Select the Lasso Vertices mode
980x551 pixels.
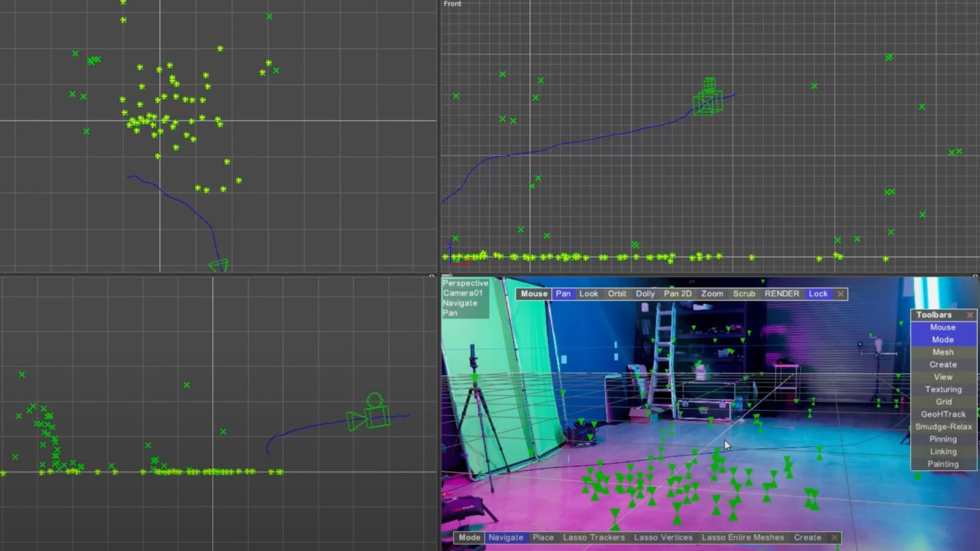663,538
